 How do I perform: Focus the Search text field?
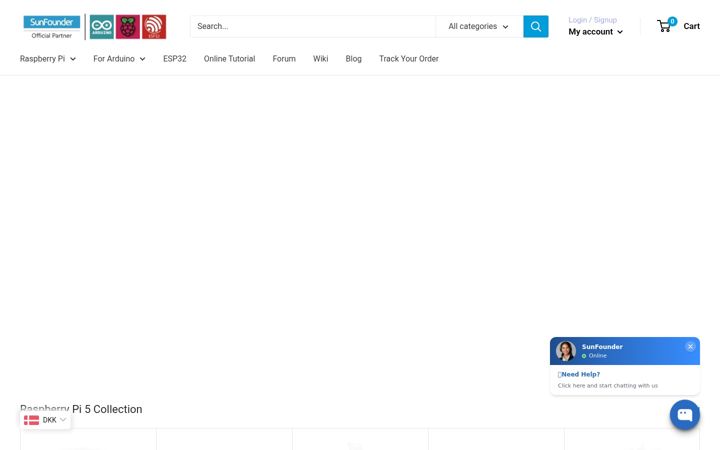click(313, 26)
